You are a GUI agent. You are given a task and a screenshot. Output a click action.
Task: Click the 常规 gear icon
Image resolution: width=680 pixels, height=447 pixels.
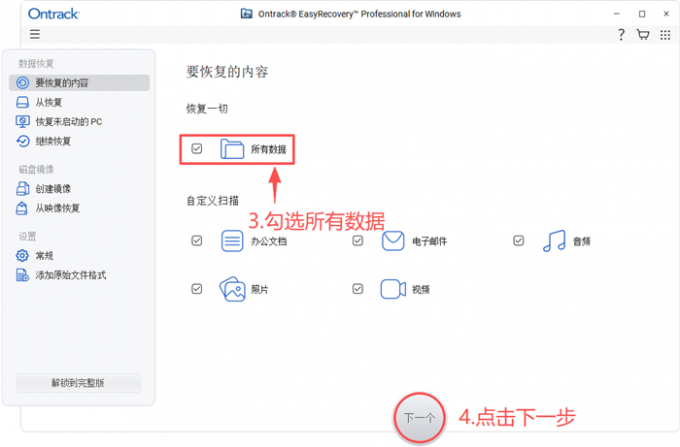pos(22,255)
